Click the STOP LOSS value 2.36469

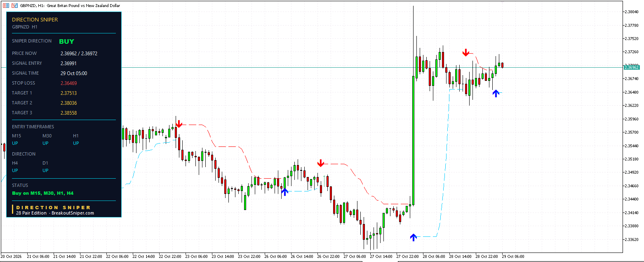coord(68,83)
